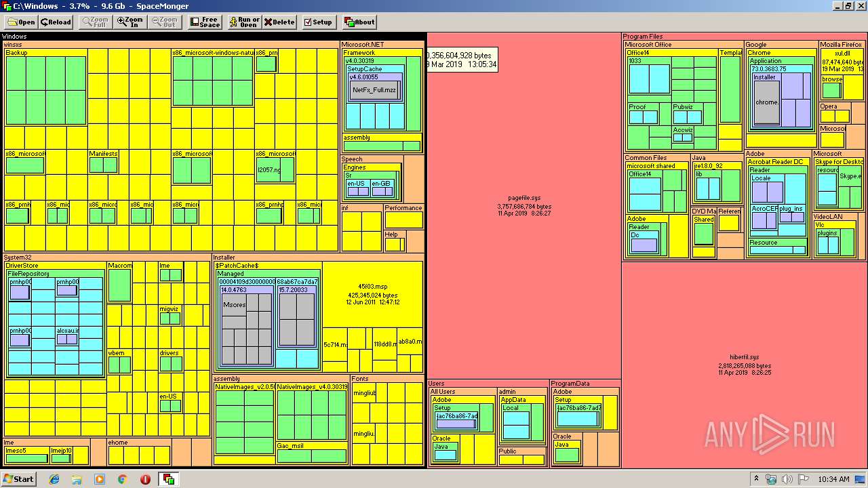This screenshot has width=868, height=488.
Task: Select the ehome folder label
Action: click(x=119, y=443)
